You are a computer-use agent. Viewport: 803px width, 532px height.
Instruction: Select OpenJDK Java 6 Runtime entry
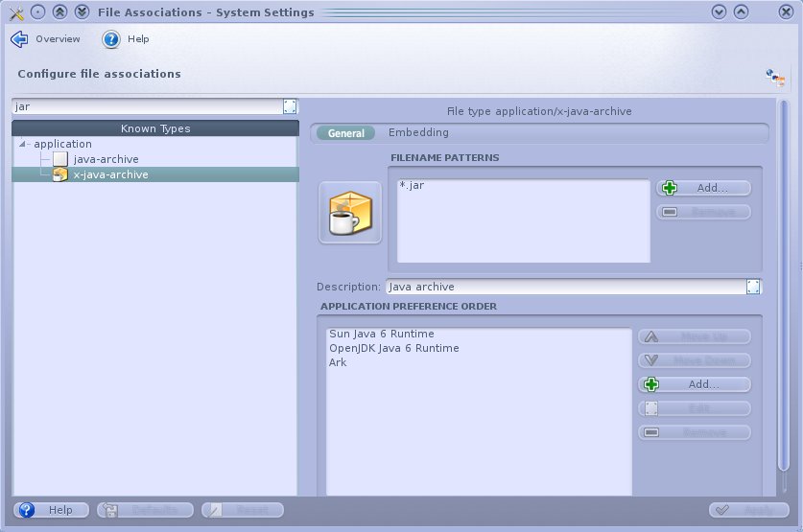[x=393, y=348]
